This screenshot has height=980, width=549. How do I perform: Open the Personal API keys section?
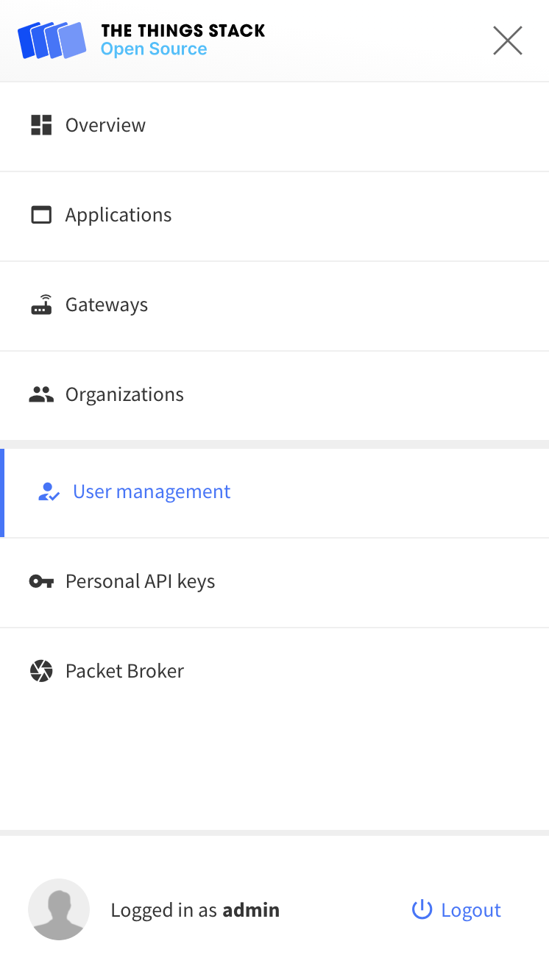coord(140,580)
